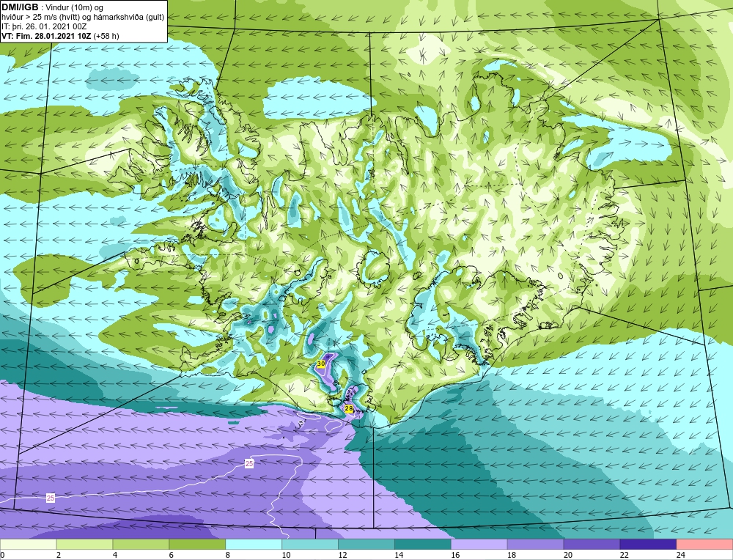Select the 8–10 m/s light cyan swatch
This screenshot has width=733, height=560.
pos(254,545)
